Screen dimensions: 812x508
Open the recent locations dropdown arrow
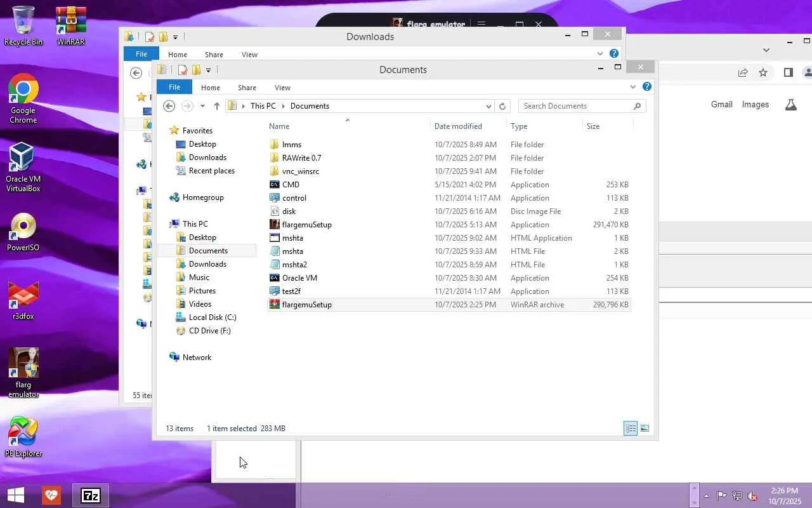(x=202, y=106)
